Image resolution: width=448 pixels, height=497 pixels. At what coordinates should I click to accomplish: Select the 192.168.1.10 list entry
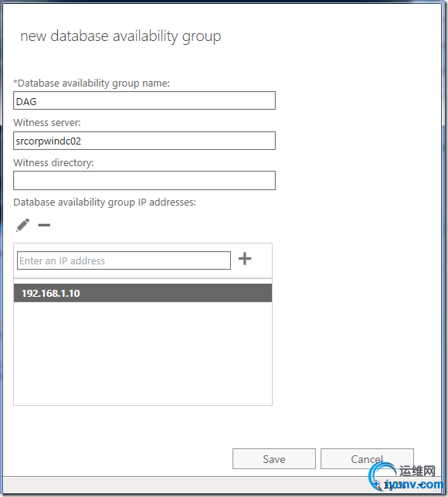[143, 293]
